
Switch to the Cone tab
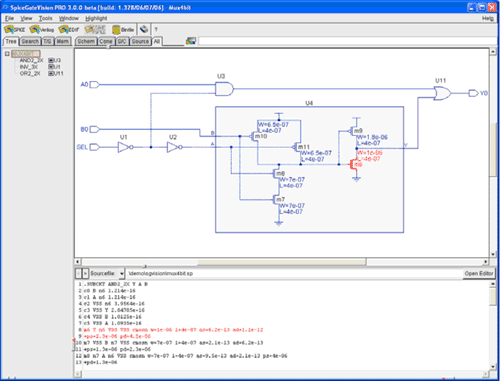(x=106, y=41)
